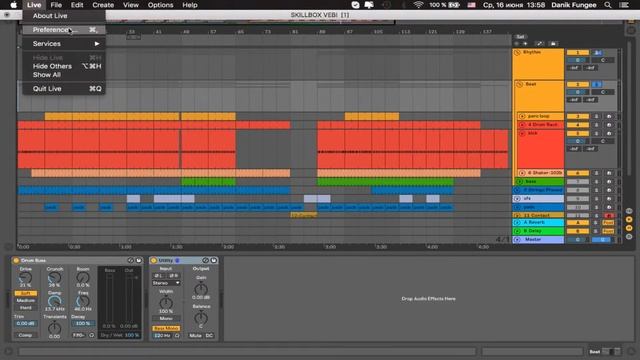
Task: Click the Utility save preset icon
Action: [x=213, y=260]
